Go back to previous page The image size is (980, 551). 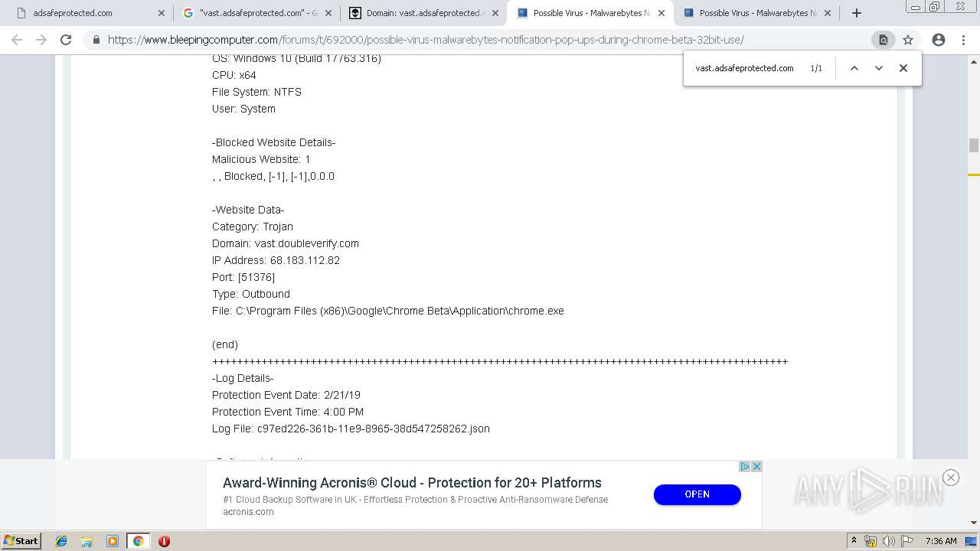[x=17, y=40]
